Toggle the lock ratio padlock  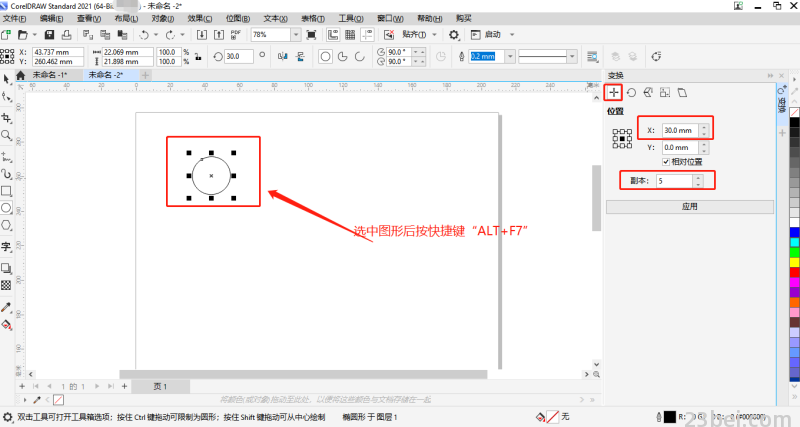(198, 57)
